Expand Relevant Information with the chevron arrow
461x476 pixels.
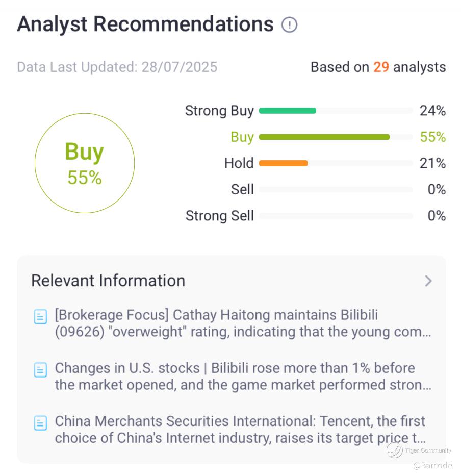coord(428,281)
